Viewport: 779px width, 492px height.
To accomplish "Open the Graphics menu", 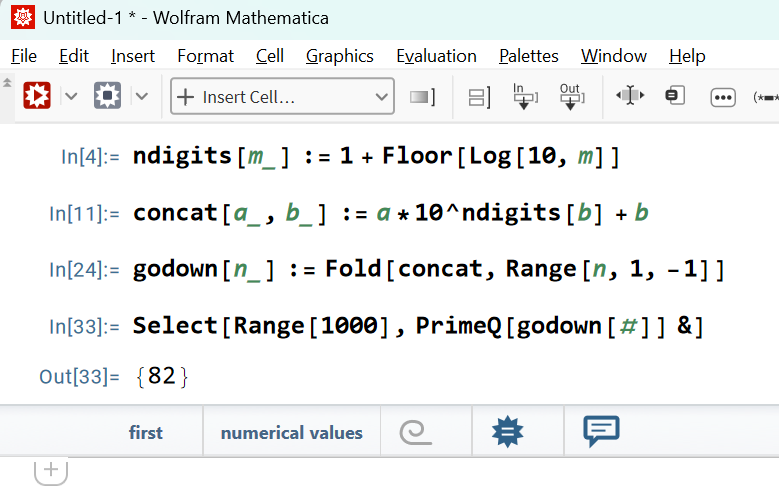I will point(340,56).
